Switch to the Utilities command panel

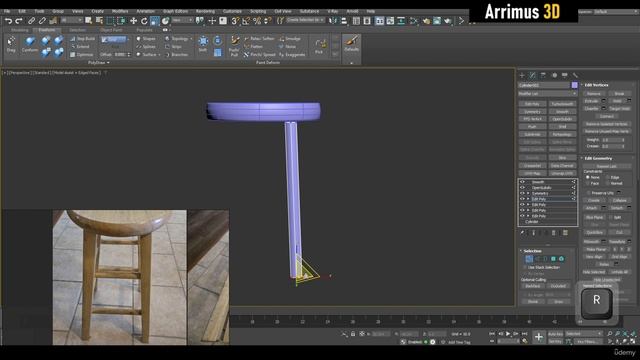(x=575, y=76)
